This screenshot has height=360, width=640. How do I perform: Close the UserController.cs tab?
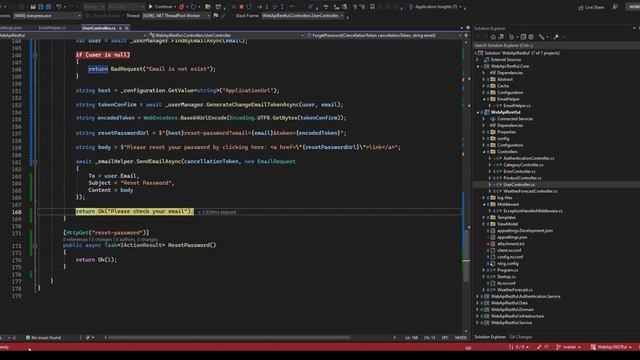click(x=127, y=28)
